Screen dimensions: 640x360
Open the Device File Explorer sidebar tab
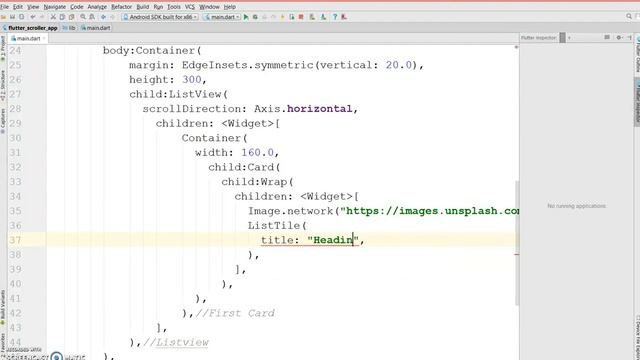pos(637,337)
